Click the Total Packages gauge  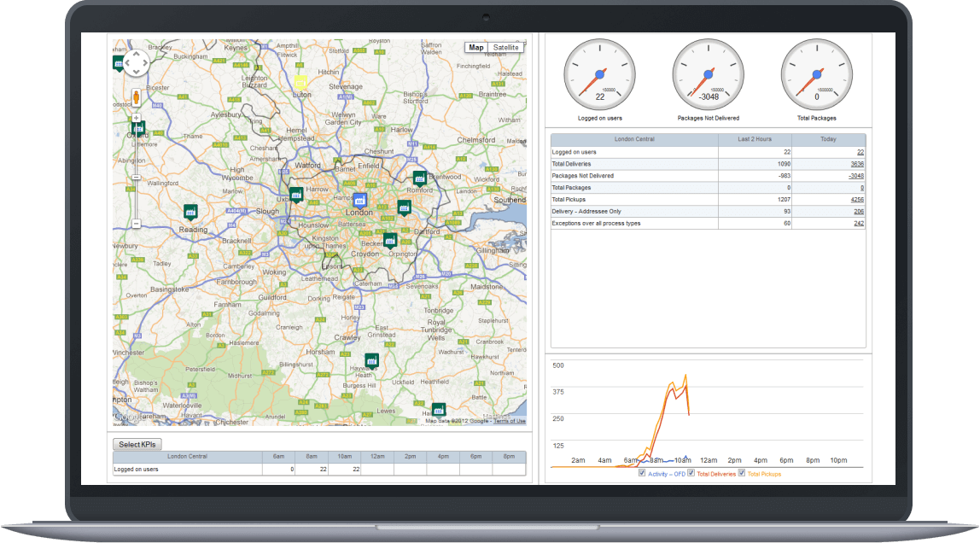click(x=815, y=74)
